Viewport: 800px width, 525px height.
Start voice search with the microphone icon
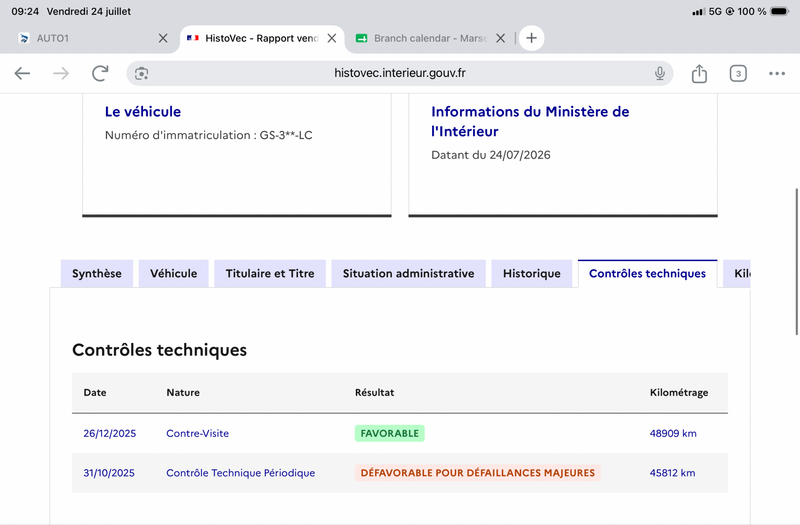[660, 73]
